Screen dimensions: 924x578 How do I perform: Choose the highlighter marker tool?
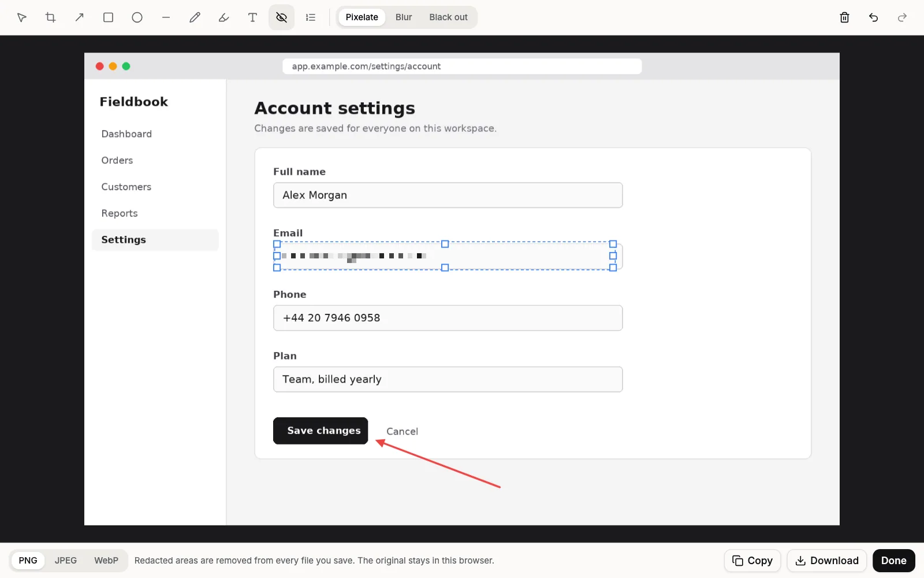(224, 17)
